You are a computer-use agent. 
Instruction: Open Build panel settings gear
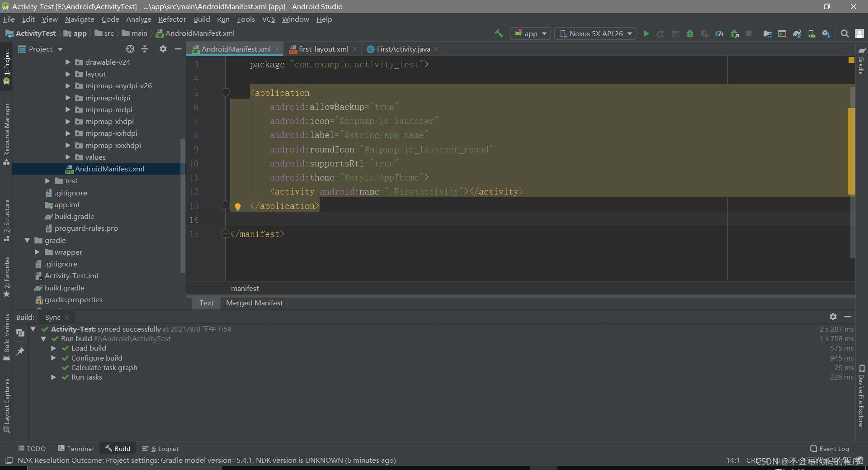coord(833,317)
